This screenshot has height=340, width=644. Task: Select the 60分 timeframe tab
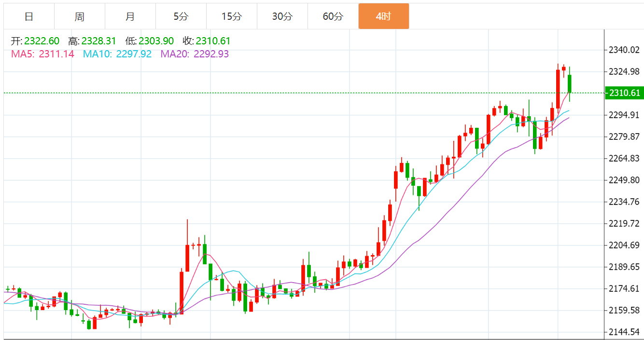tap(333, 16)
